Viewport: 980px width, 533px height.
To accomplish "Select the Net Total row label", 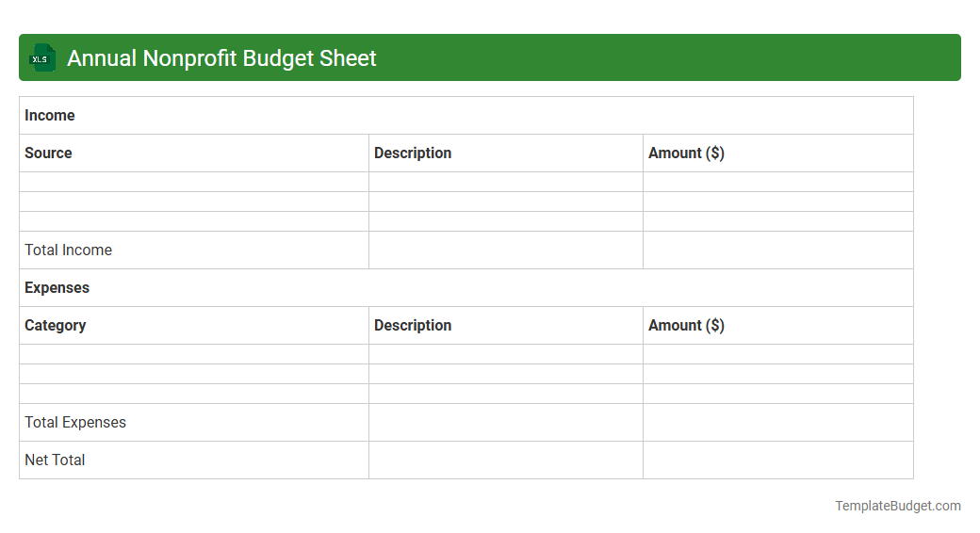I will (55, 460).
